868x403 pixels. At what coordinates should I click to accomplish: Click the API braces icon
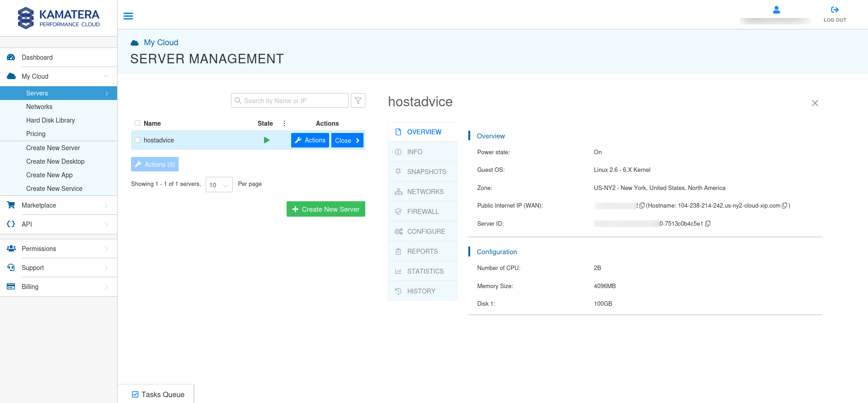pos(11,224)
